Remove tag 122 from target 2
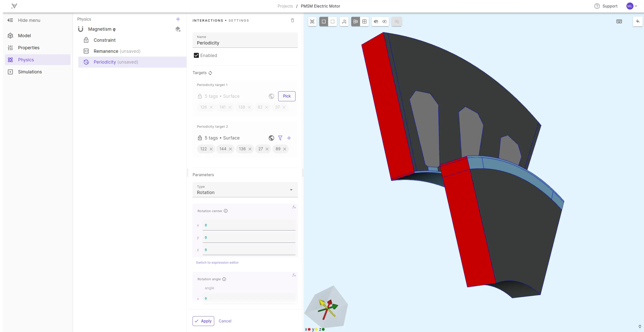644x332 pixels. click(211, 149)
